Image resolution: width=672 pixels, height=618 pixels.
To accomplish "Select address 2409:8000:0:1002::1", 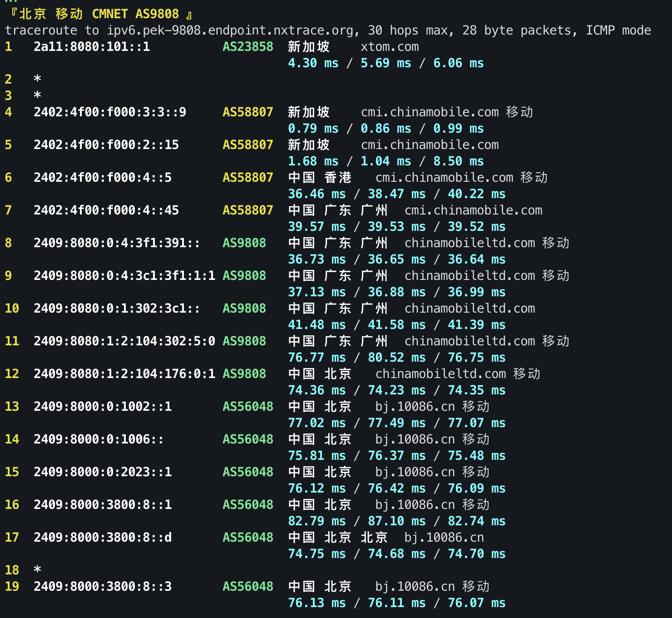I will pos(103,407).
